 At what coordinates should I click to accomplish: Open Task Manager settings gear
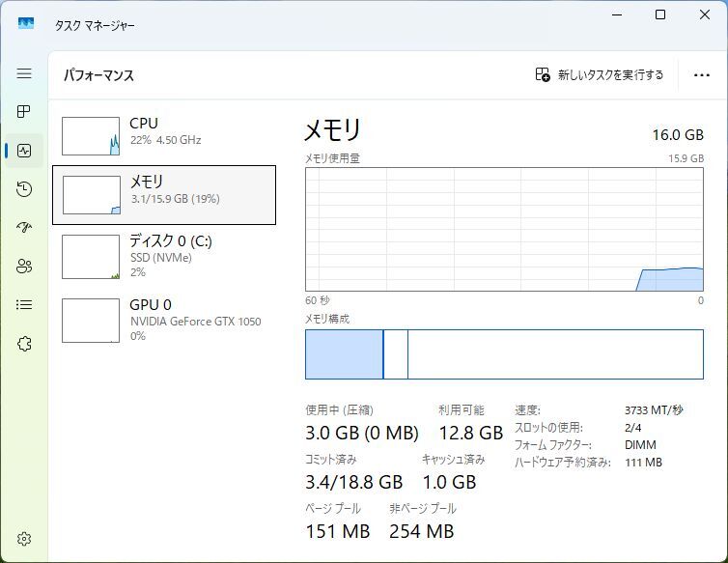(24, 539)
